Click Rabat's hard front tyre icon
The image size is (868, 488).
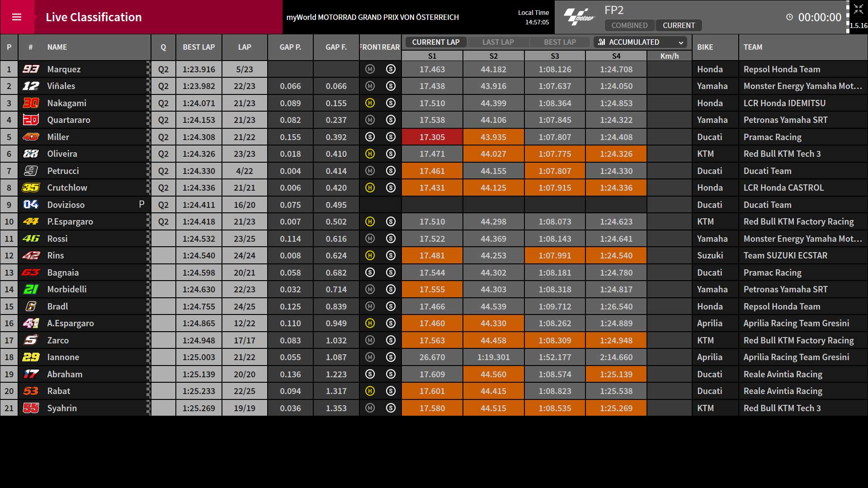pos(370,391)
